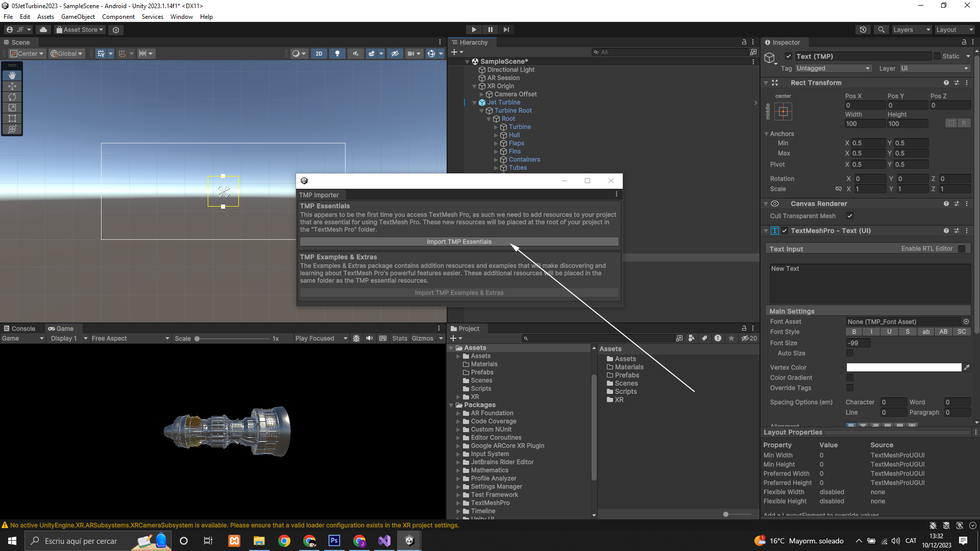980x551 pixels.
Task: Click the Step frame button
Action: [x=506, y=30]
